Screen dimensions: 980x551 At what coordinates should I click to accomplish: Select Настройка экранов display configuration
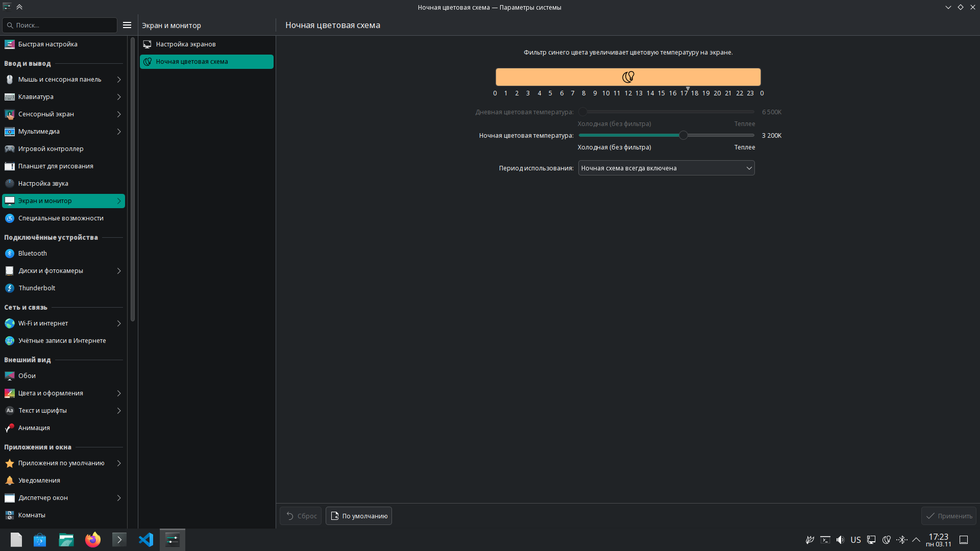[186, 44]
